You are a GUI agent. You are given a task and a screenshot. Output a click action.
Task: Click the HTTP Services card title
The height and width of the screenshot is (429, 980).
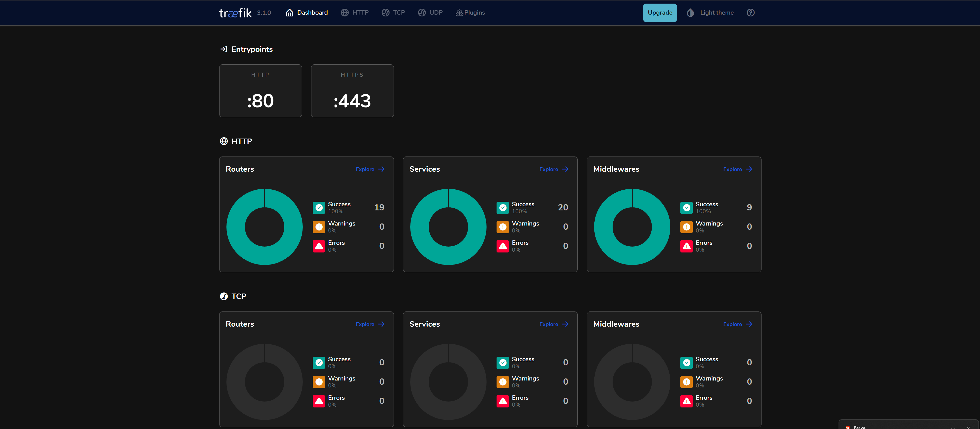[425, 169]
